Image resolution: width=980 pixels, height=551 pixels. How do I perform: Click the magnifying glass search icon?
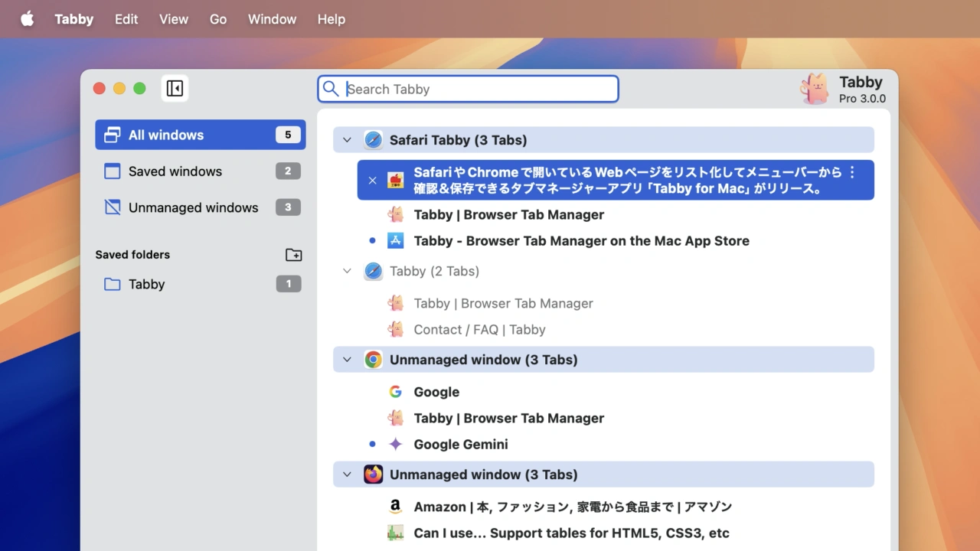click(331, 89)
